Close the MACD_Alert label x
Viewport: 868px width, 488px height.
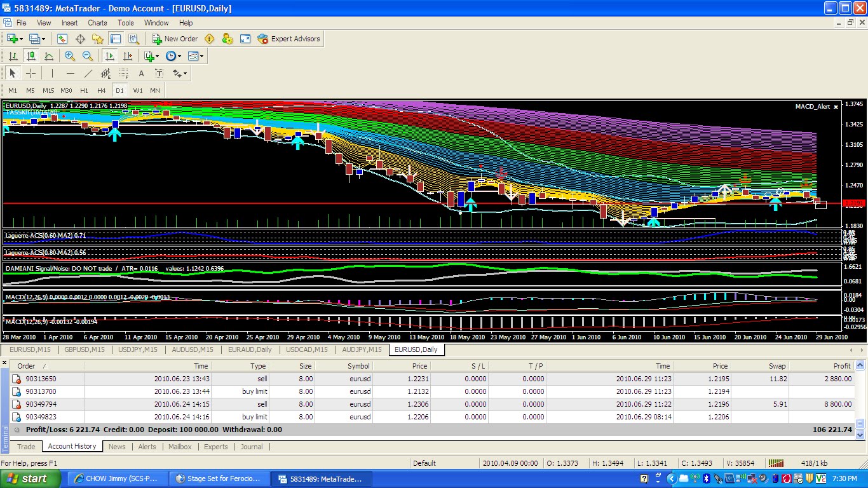pos(836,107)
